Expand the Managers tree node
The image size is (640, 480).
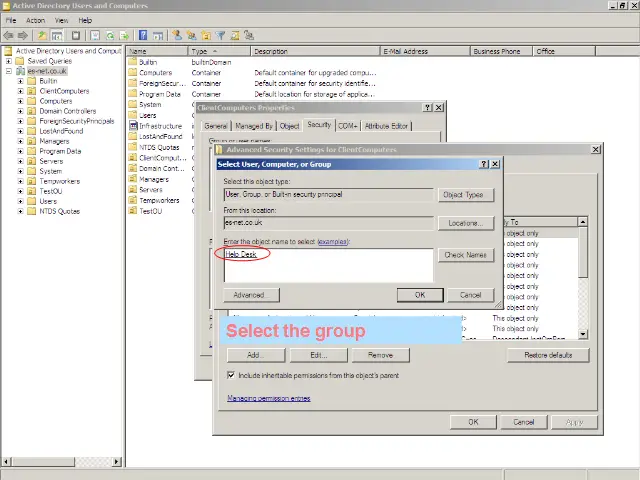tap(20, 141)
